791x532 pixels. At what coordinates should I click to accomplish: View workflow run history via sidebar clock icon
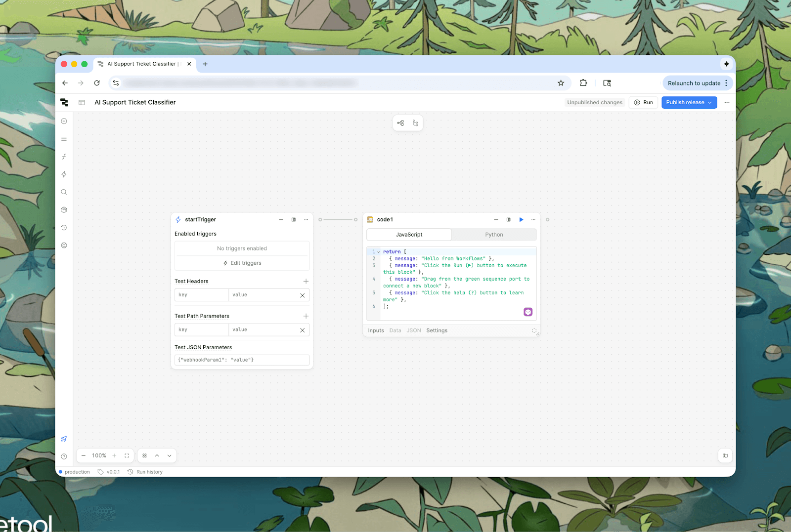point(64,228)
